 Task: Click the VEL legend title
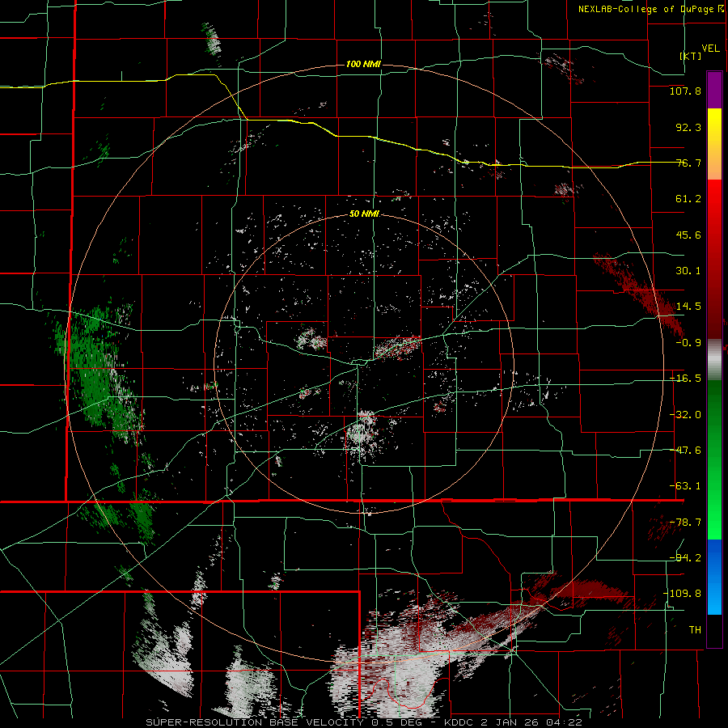tap(710, 49)
